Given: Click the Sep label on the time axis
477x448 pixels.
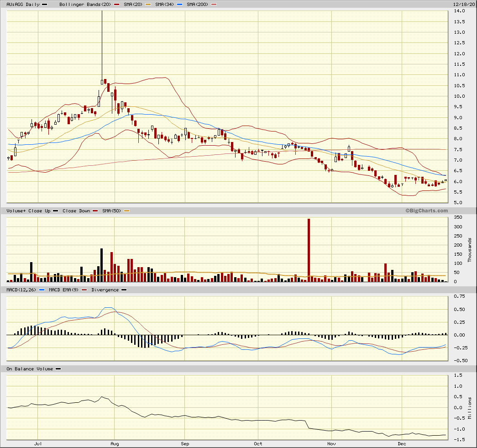Looking at the screenshot, I should click(185, 444).
